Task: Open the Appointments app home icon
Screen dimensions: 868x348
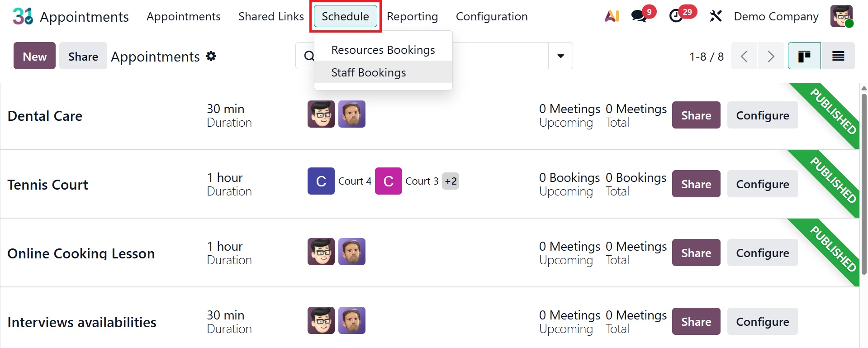Action: click(22, 16)
